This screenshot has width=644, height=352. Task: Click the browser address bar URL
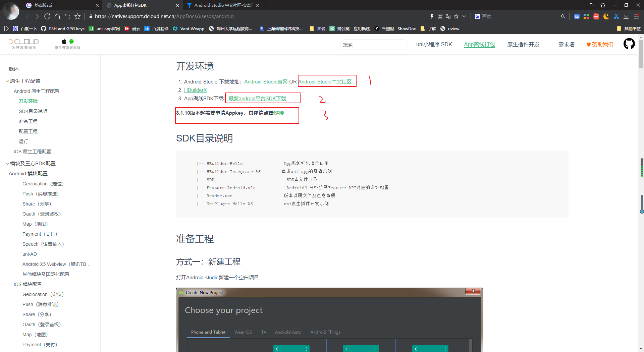164,16
